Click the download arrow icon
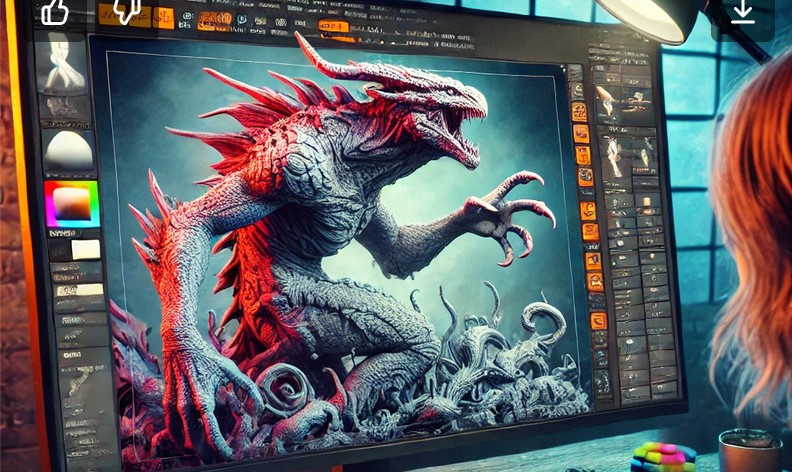 tap(742, 12)
